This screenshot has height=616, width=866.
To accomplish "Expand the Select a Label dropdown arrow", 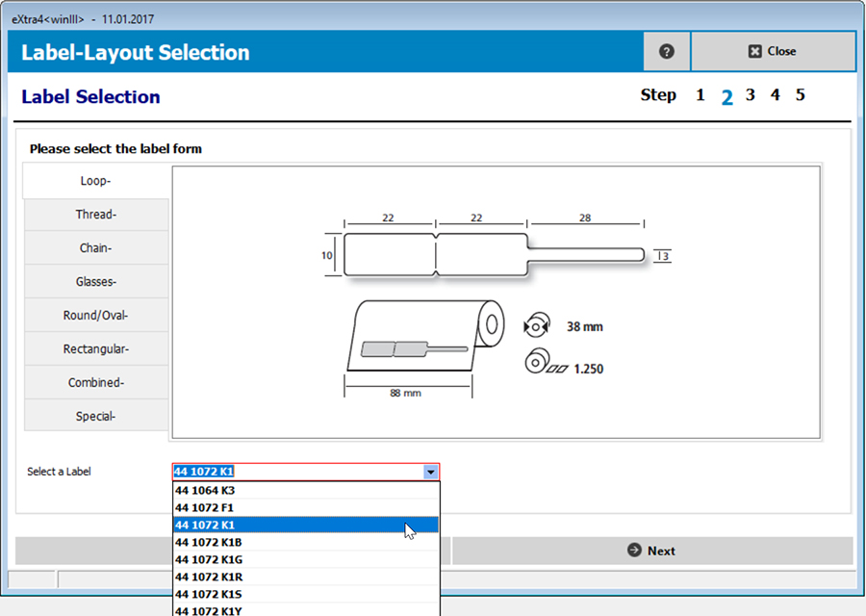I will point(432,472).
